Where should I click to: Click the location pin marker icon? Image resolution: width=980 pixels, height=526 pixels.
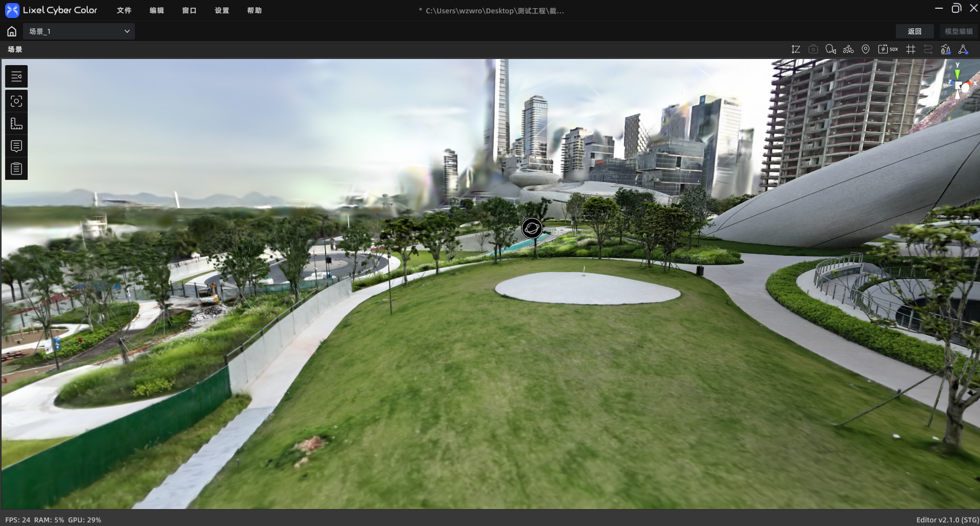tap(866, 49)
